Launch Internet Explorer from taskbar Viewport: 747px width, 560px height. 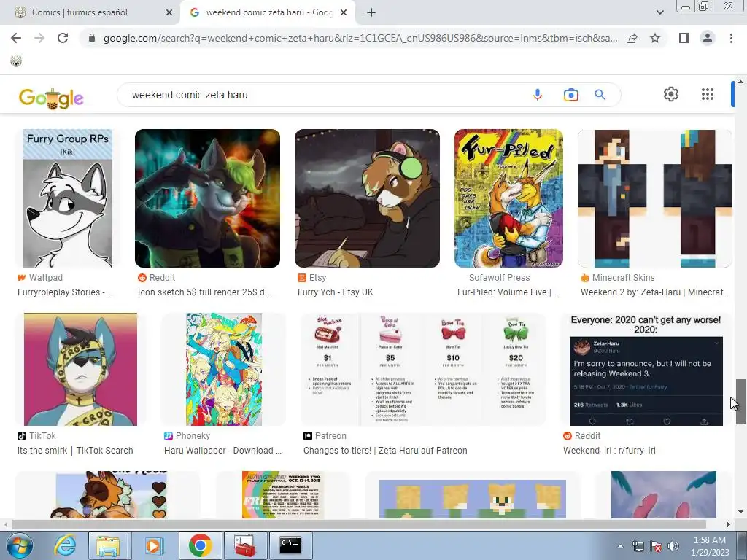click(x=65, y=545)
